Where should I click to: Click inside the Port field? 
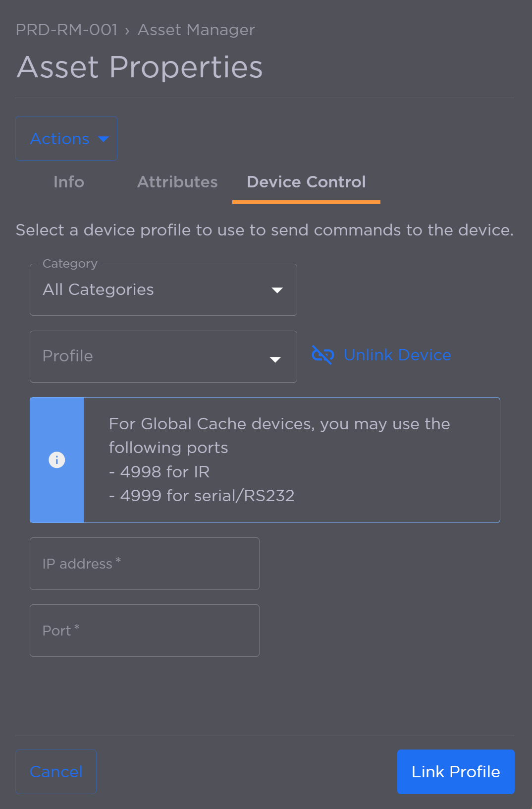(x=144, y=630)
